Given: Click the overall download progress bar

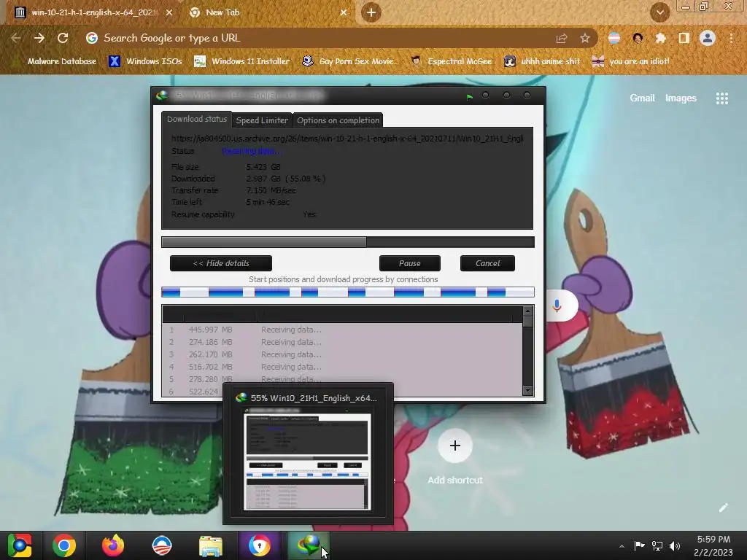Looking at the screenshot, I should [x=348, y=242].
